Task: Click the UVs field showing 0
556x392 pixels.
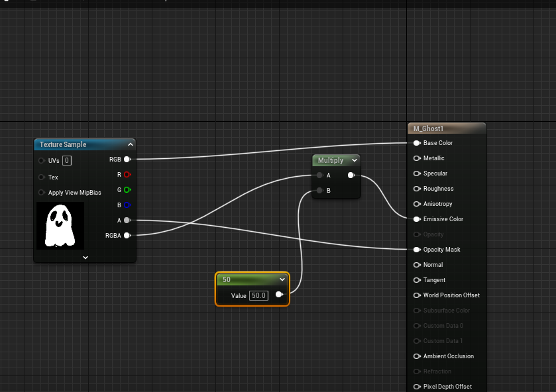Action: click(67, 160)
